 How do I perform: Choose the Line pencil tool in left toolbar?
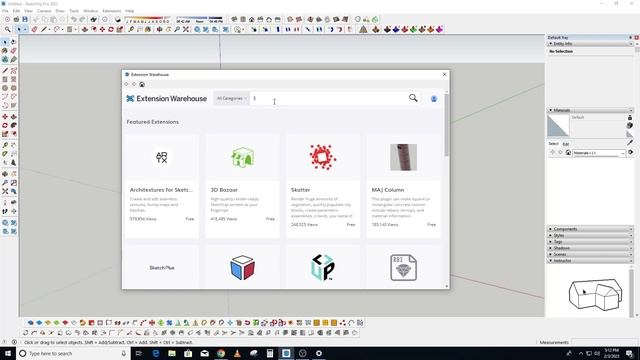coord(5,71)
